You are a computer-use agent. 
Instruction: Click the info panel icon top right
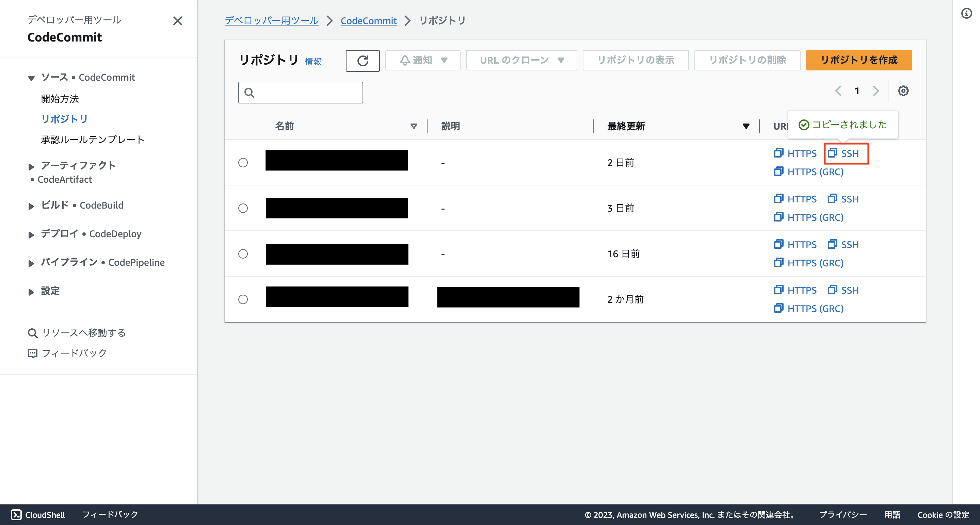point(966,14)
